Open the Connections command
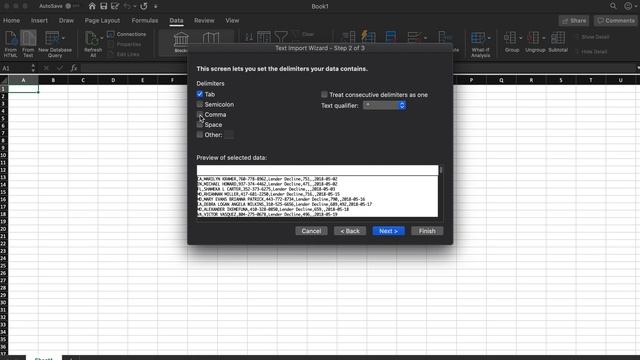The width and height of the screenshot is (640, 360). click(x=127, y=34)
